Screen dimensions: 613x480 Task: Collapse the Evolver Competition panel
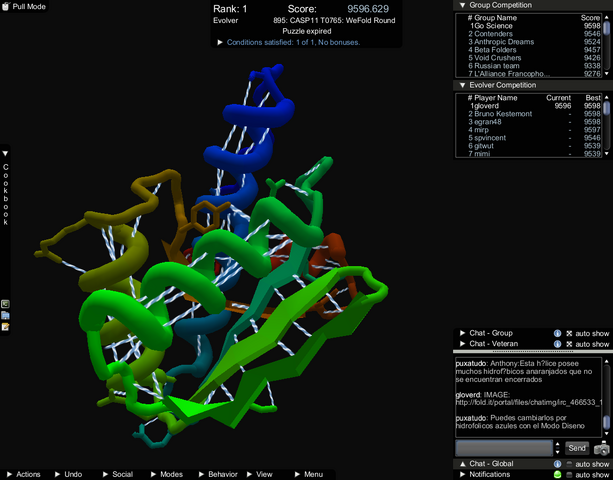pyautogui.click(x=462, y=85)
